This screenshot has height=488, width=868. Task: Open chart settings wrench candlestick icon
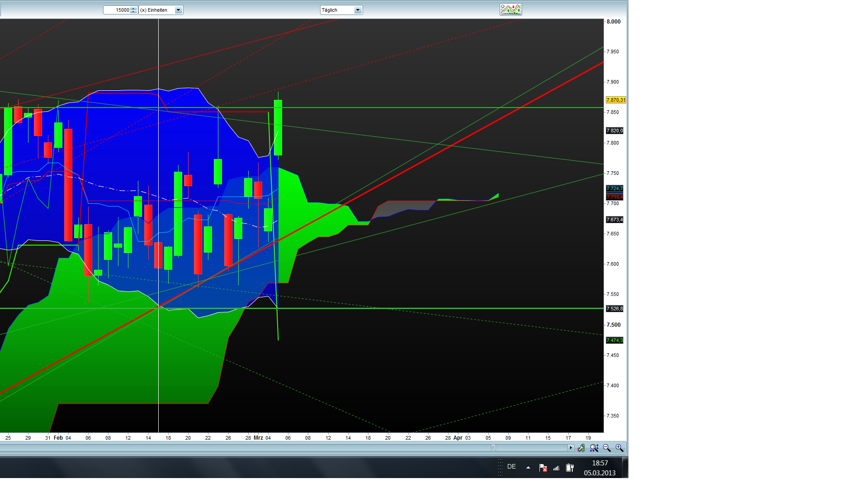click(x=581, y=448)
